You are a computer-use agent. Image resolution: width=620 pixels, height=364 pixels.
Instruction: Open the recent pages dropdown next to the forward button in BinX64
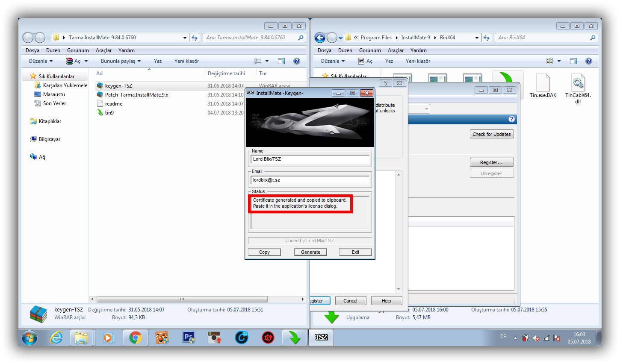(x=341, y=38)
